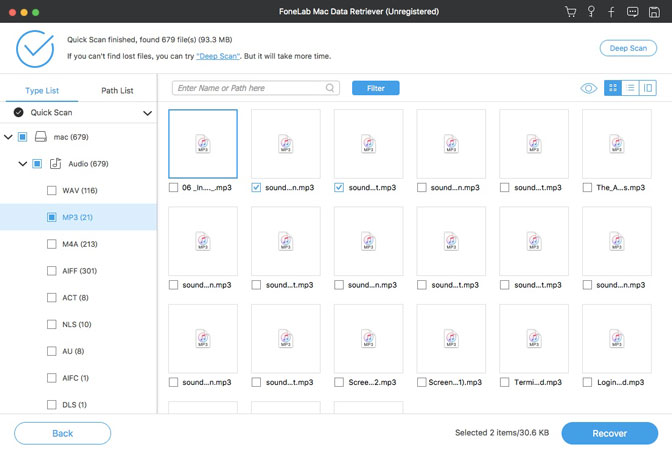Click the search magnifier icon
The image size is (672, 454).
[x=330, y=88]
